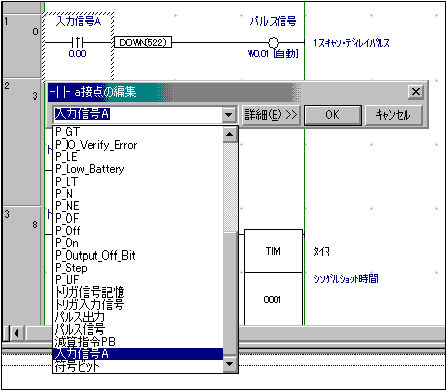Image resolution: width=446 pixels, height=390 pixels.
Task: Open the symbol name combo box dropdown arrow
Action: tap(229, 115)
